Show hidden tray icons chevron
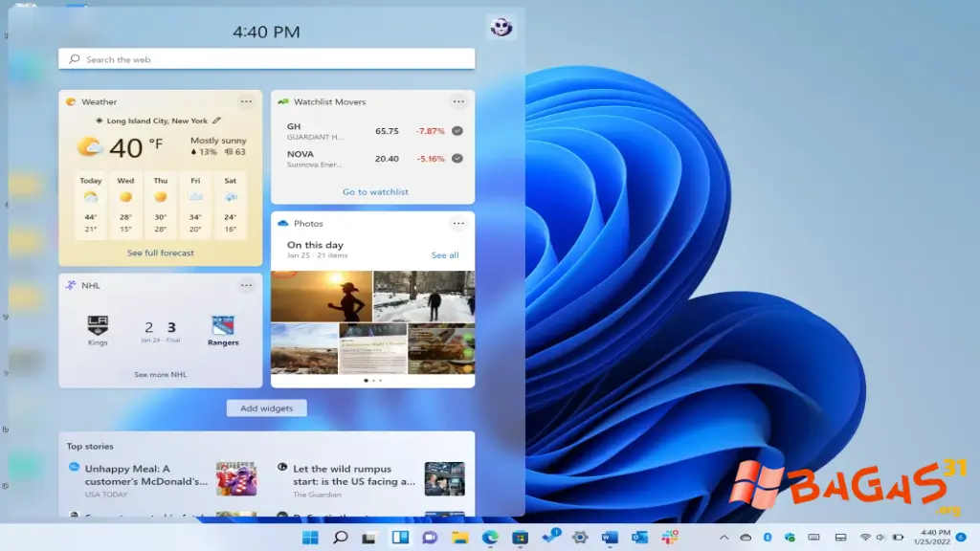 point(724,538)
